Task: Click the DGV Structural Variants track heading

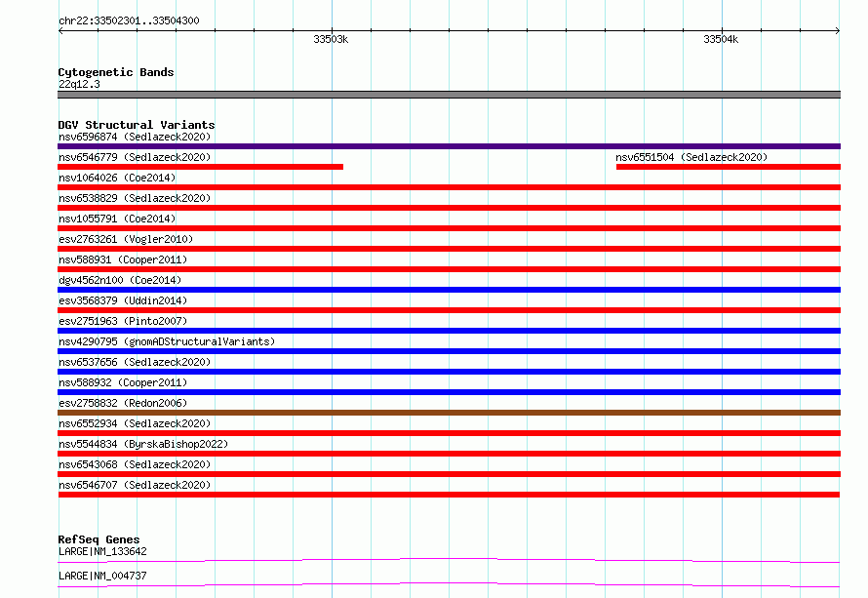Action: click(137, 125)
